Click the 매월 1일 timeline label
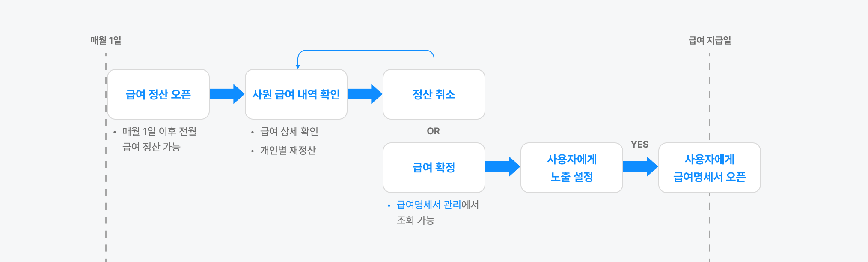Image resolution: width=868 pixels, height=262 pixels. [106, 40]
